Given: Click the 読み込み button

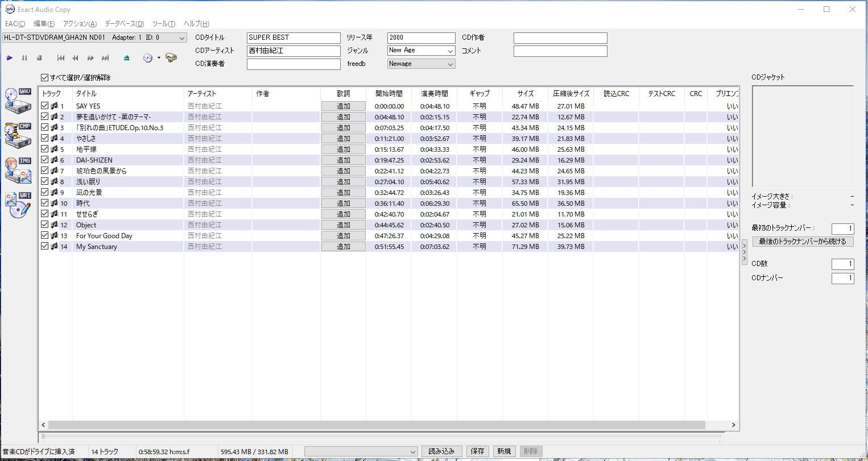Looking at the screenshot, I should point(441,451).
